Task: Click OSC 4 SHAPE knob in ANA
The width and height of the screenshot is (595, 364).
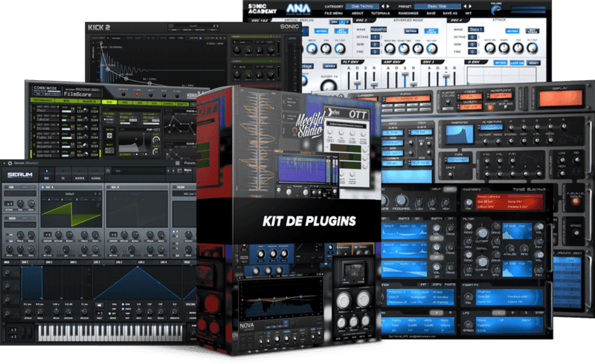Action: pyautogui.click(x=504, y=48)
